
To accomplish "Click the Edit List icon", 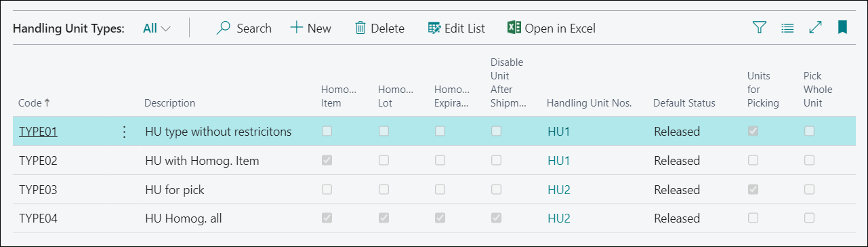I will (x=434, y=28).
